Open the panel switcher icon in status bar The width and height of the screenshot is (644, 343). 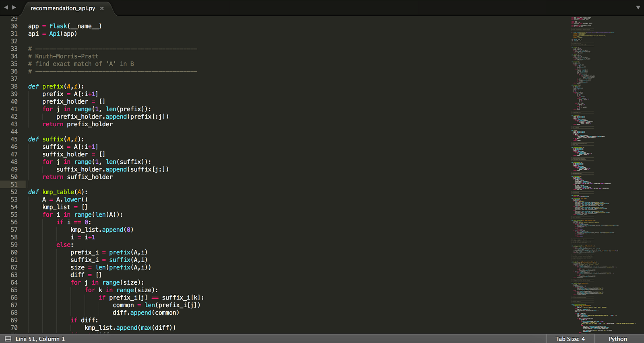[8, 339]
